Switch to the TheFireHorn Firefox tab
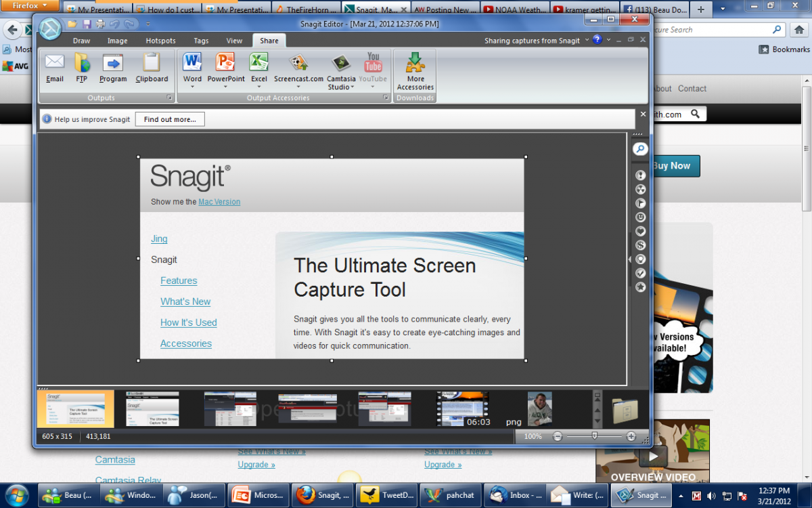 click(x=306, y=10)
